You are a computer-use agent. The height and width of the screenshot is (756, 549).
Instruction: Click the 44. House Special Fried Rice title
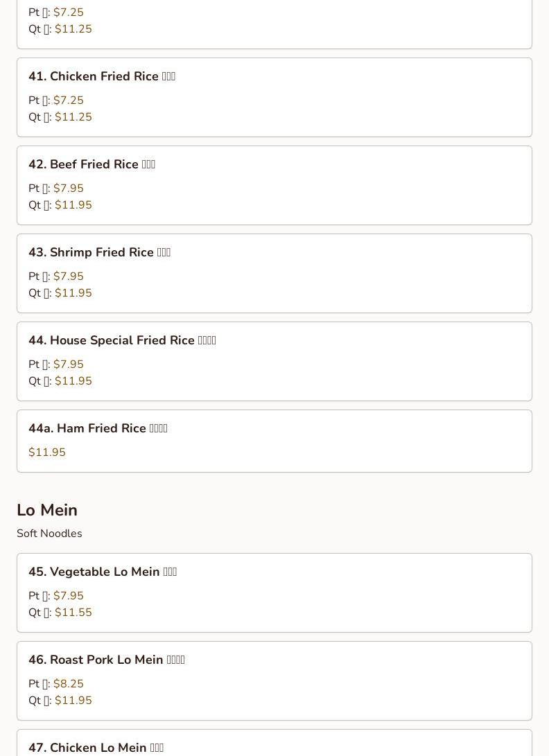122,341
